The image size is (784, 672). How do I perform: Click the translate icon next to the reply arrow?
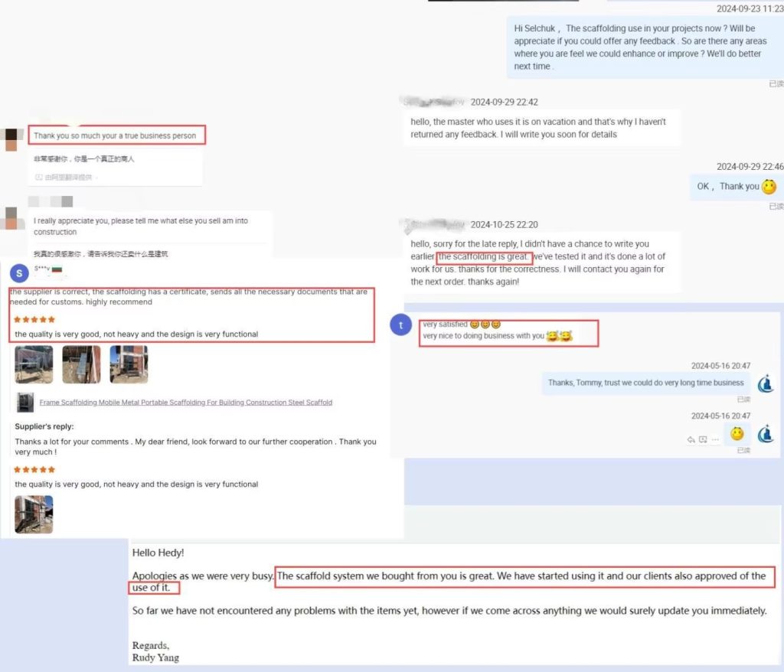click(x=703, y=440)
